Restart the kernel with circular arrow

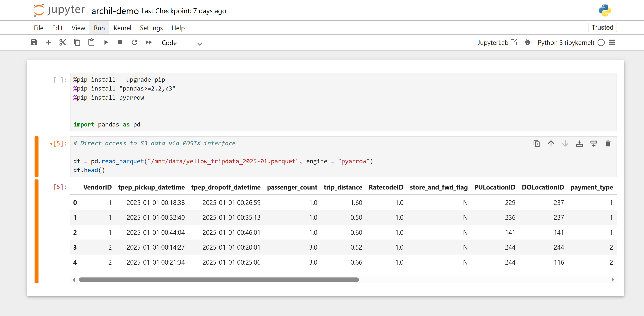pos(134,42)
